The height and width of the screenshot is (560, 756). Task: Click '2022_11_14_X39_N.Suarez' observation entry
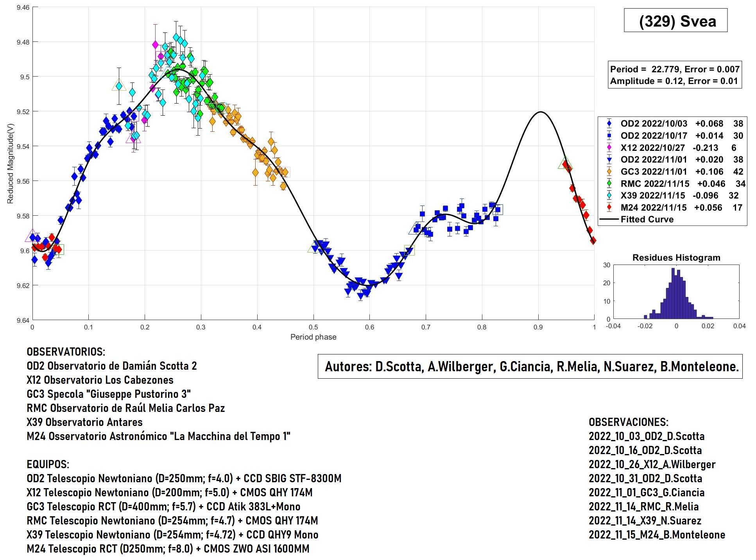tap(645, 521)
